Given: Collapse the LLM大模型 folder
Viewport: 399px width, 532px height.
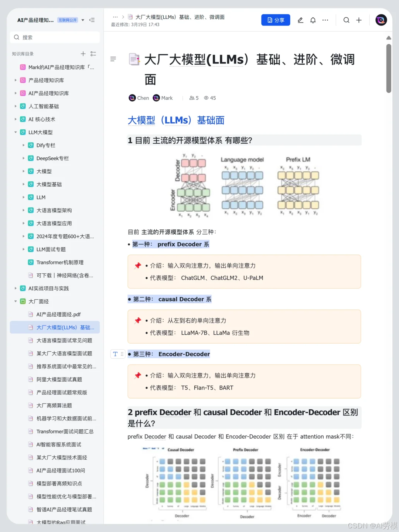Looking at the screenshot, I should pos(15,132).
